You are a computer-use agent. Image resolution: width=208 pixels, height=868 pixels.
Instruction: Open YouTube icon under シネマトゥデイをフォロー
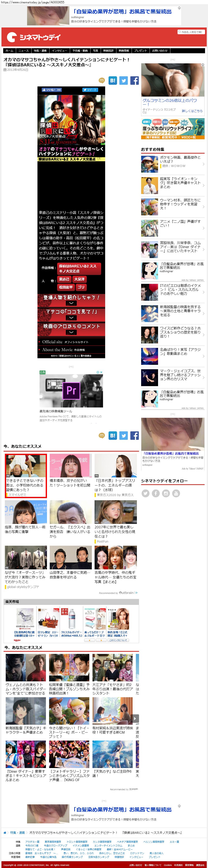(176, 493)
